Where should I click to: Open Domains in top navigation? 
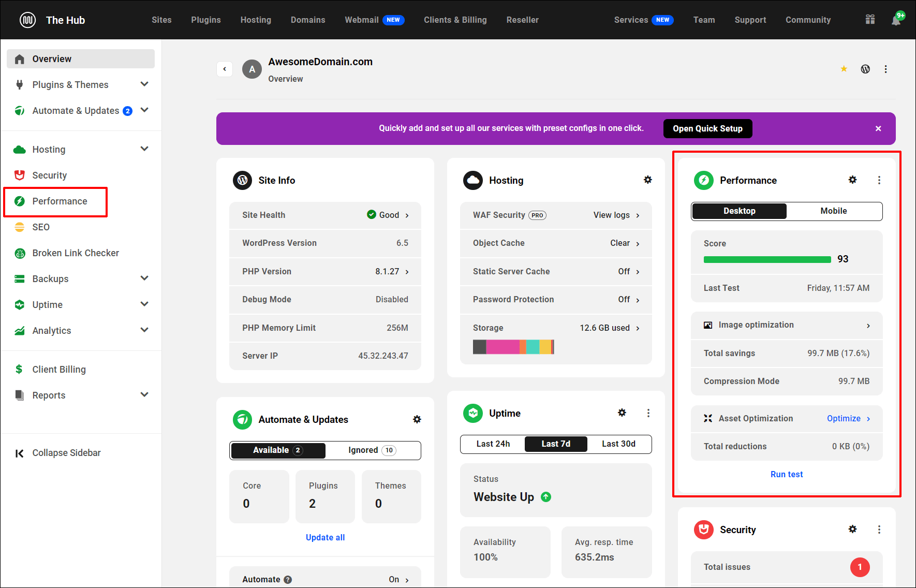(308, 20)
